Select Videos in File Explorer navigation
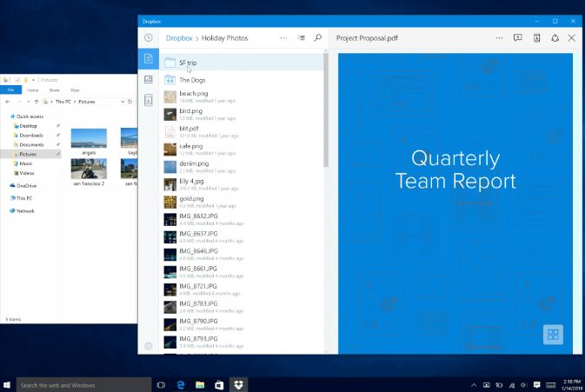 [23, 173]
